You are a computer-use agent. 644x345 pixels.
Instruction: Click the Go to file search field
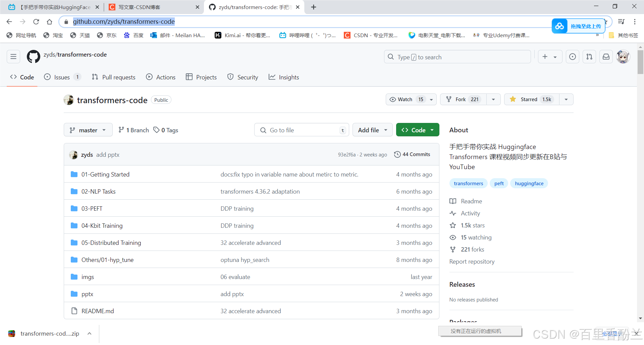[x=302, y=130]
